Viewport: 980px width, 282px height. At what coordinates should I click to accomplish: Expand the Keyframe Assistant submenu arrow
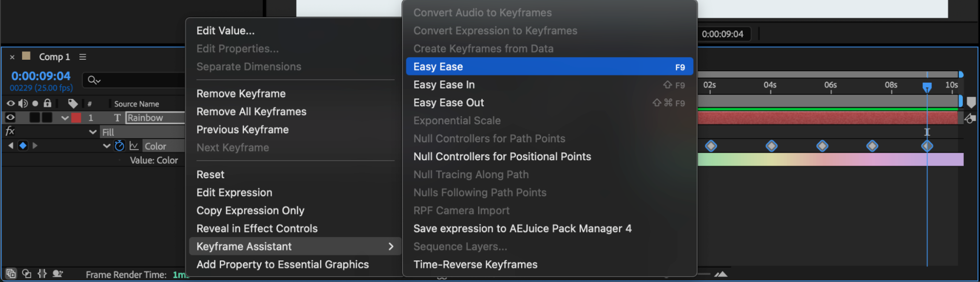click(x=391, y=247)
